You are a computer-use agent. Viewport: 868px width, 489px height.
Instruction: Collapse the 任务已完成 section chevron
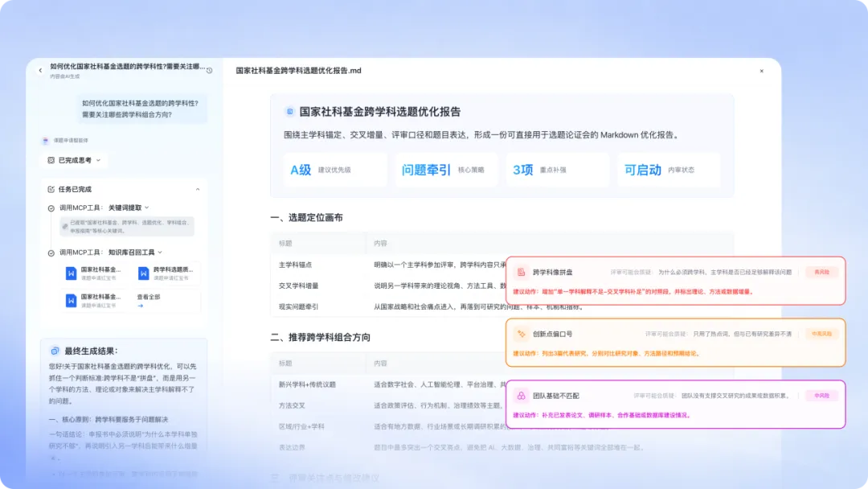pyautogui.click(x=198, y=189)
